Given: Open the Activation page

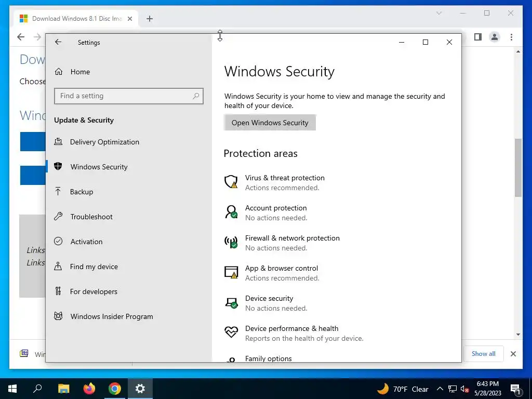Looking at the screenshot, I should (129, 242).
